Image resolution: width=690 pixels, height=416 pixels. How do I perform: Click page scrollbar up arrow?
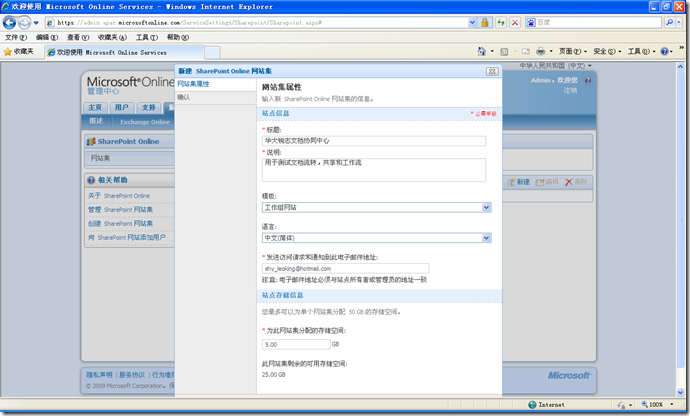[x=680, y=67]
